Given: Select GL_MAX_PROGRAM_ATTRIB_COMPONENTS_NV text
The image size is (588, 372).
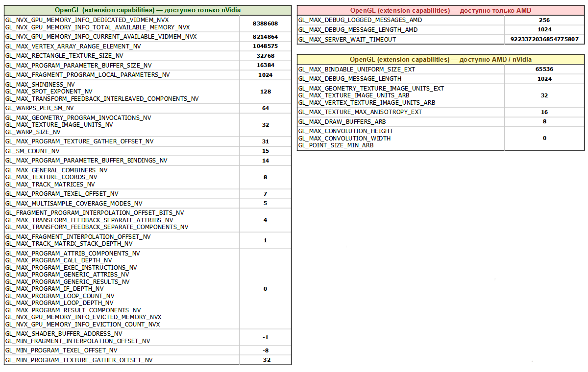Looking at the screenshot, I should pyautogui.click(x=73, y=254).
